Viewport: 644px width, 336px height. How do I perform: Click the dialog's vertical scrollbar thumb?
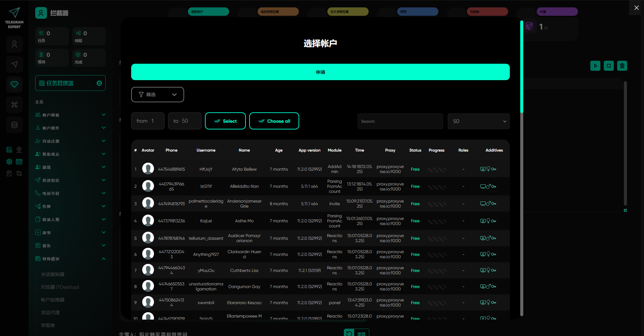pyautogui.click(x=522, y=67)
